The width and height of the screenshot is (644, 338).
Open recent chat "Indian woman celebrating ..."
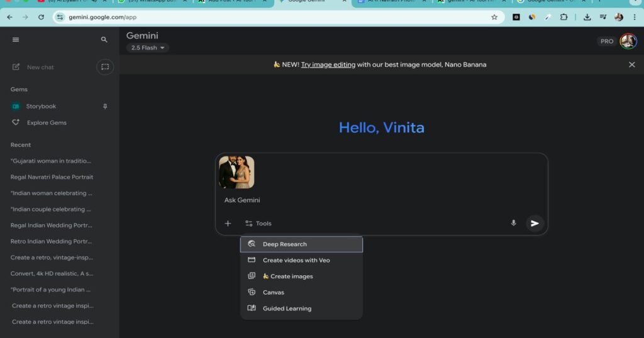[x=52, y=193]
